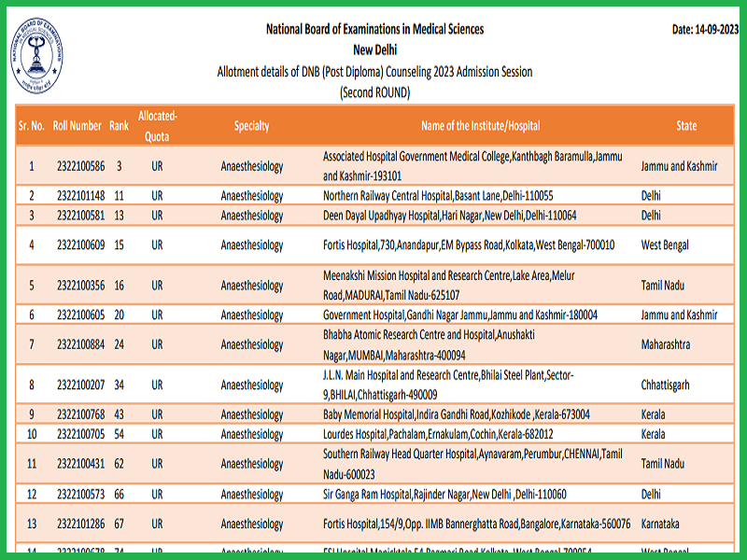The image size is (747, 560).
Task: Click 'Southern Railway Head Quarter Hospital' cell
Action: 472,464
